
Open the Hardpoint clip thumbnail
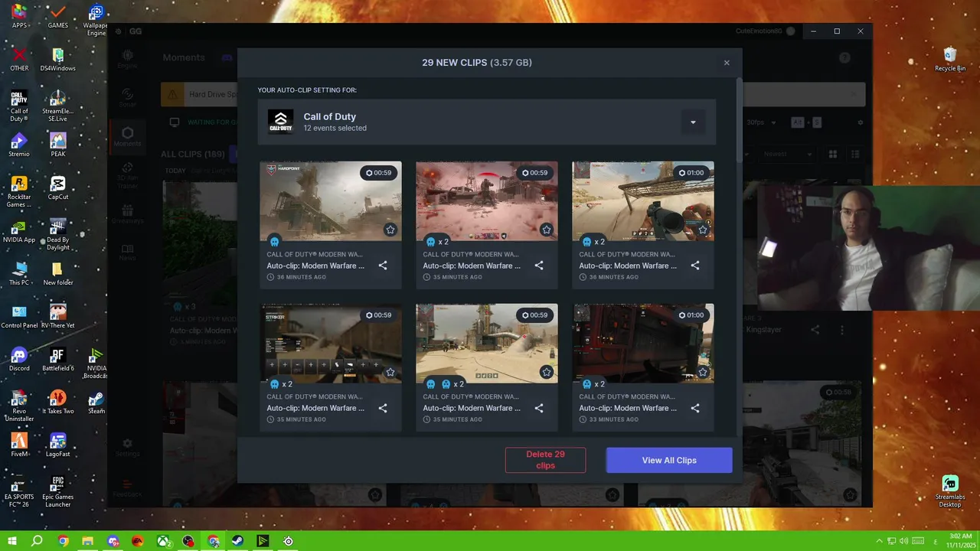331,201
